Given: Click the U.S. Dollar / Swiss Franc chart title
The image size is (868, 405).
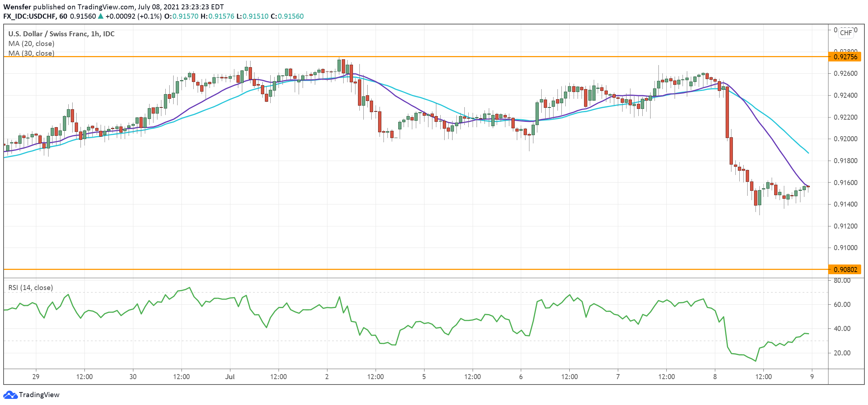Looking at the screenshot, I should 61,34.
